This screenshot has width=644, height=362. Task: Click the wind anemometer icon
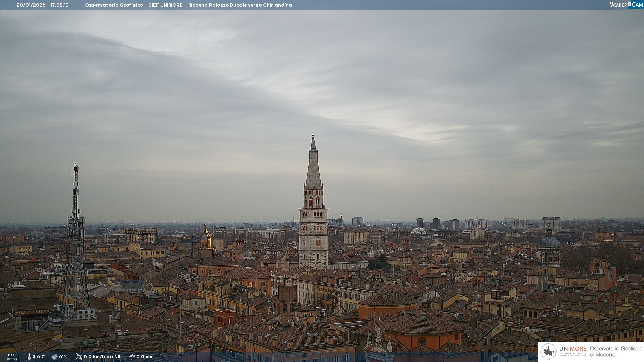click(79, 357)
